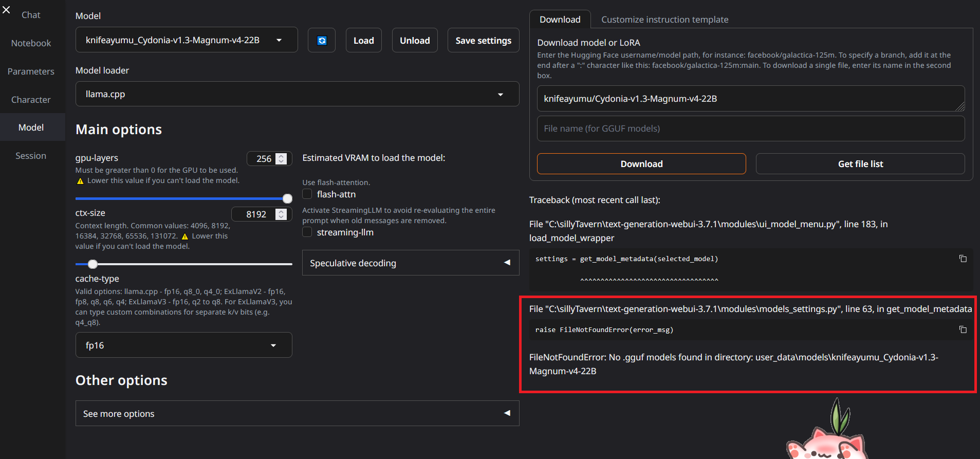
Task: Open the Chat page
Action: [x=31, y=15]
